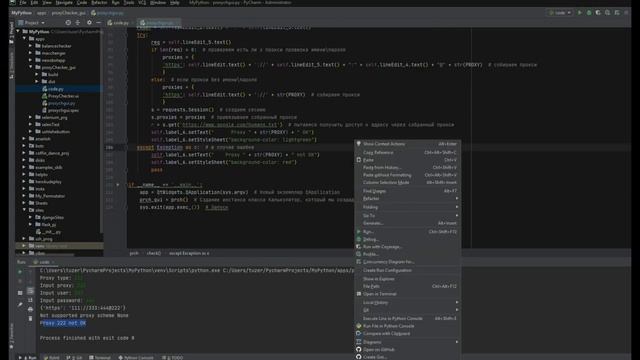The height and width of the screenshot is (360, 640).
Task: Choose Copy Reference in context menu
Action: click(407, 152)
